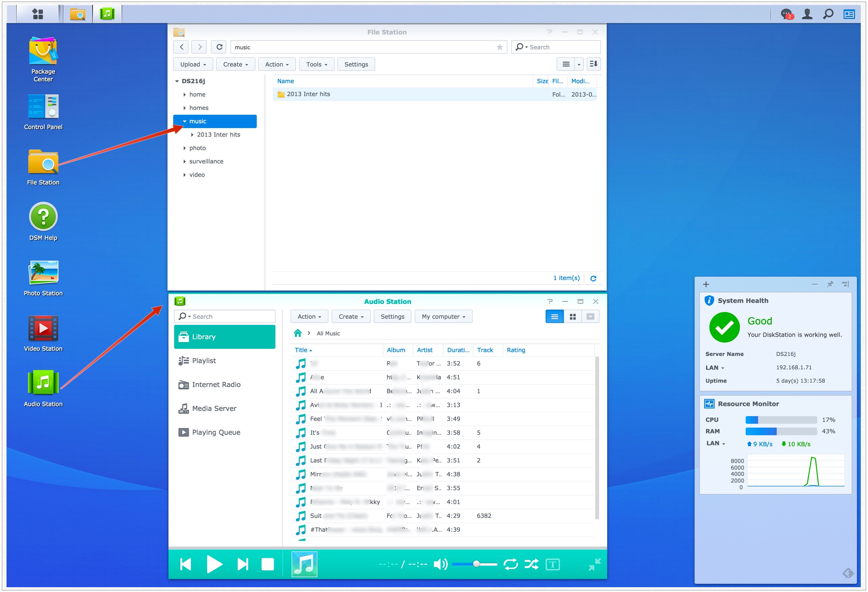Open Internet Radio section
The height and width of the screenshot is (592, 868).
pos(225,385)
